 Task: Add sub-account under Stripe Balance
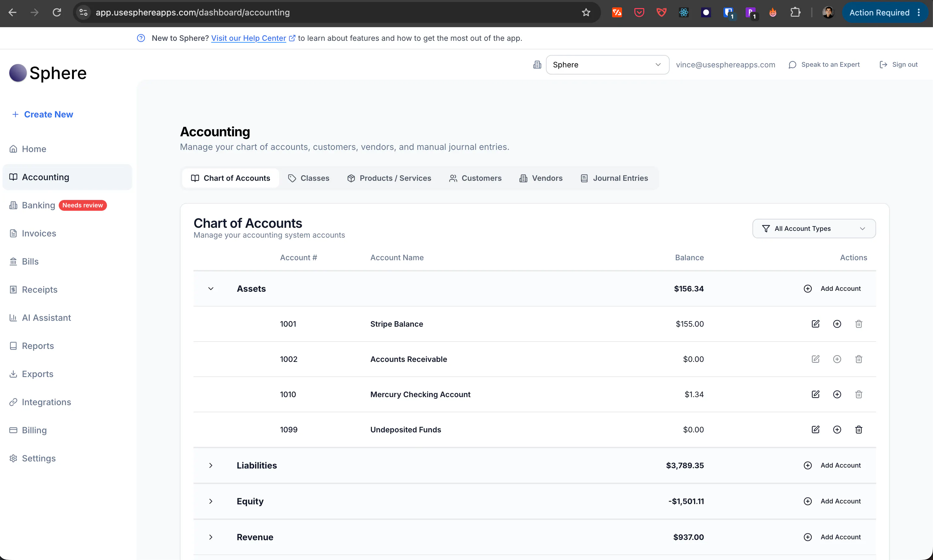tap(837, 324)
